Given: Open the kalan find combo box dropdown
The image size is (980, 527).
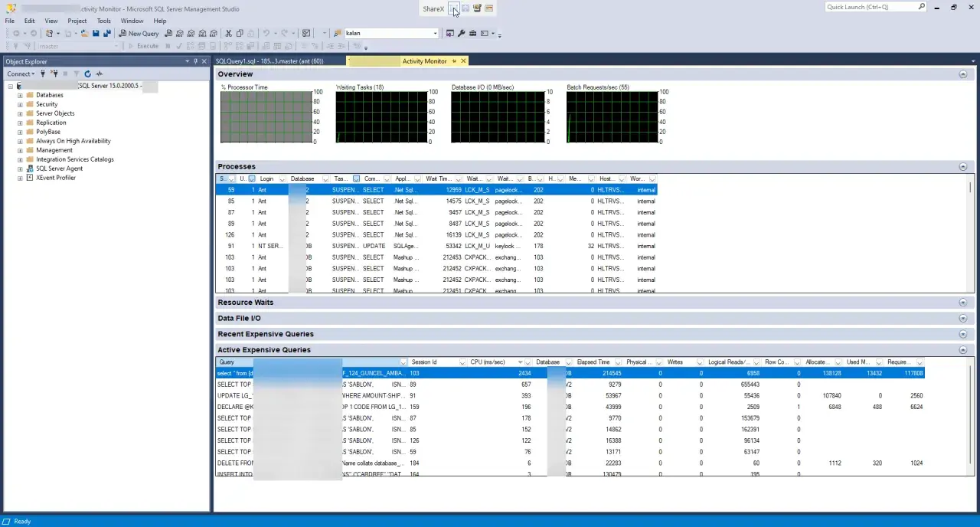Looking at the screenshot, I should pos(435,33).
